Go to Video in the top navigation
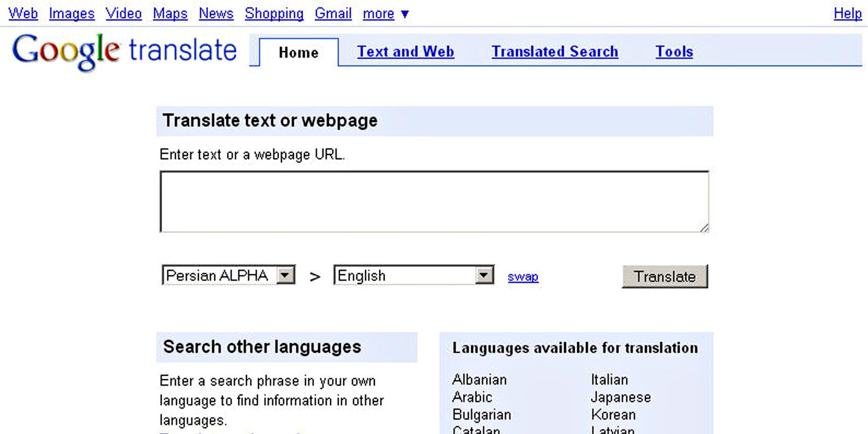 pyautogui.click(x=124, y=13)
